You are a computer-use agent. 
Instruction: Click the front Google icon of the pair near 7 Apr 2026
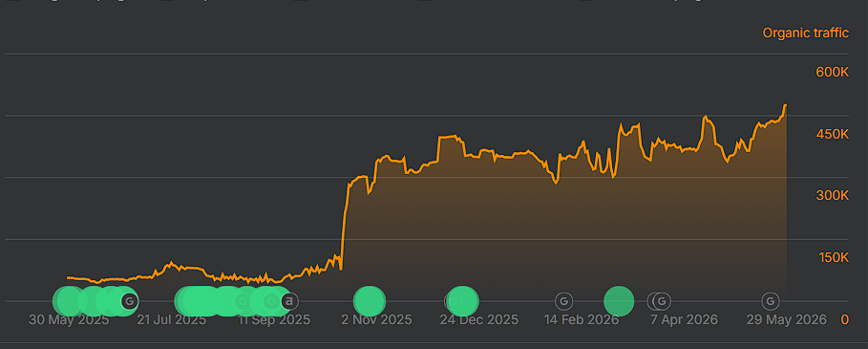click(x=662, y=301)
